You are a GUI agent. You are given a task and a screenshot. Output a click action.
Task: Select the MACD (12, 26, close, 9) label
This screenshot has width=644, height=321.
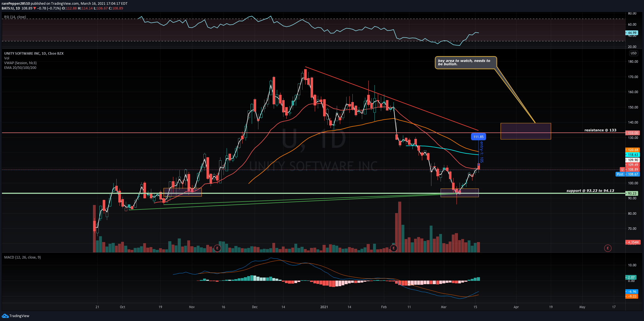22,257
